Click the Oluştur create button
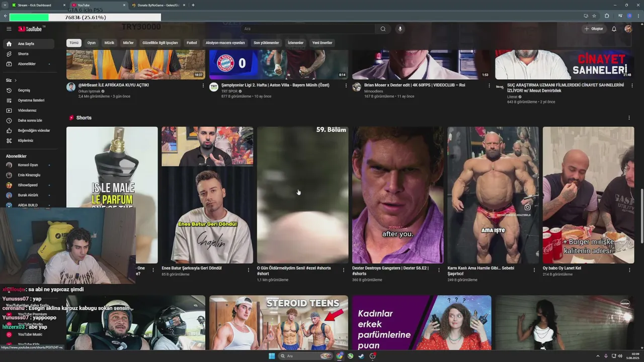The width and height of the screenshot is (644, 362). (594, 29)
